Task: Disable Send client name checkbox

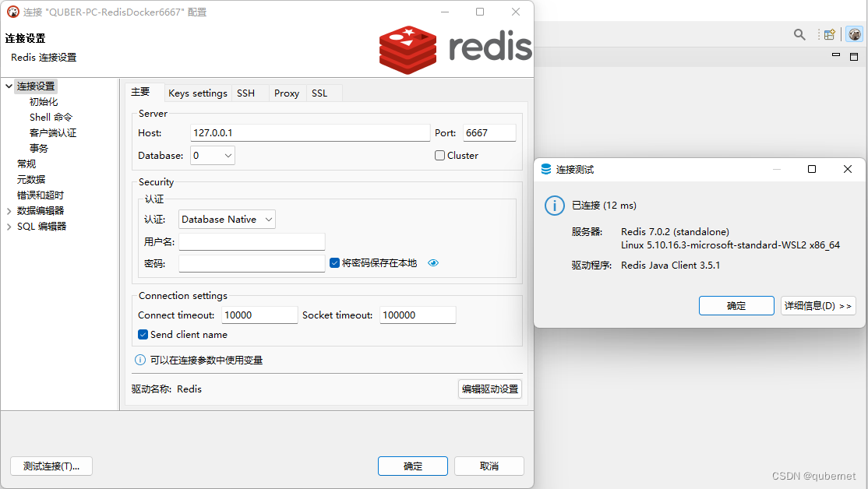Action: pyautogui.click(x=143, y=335)
